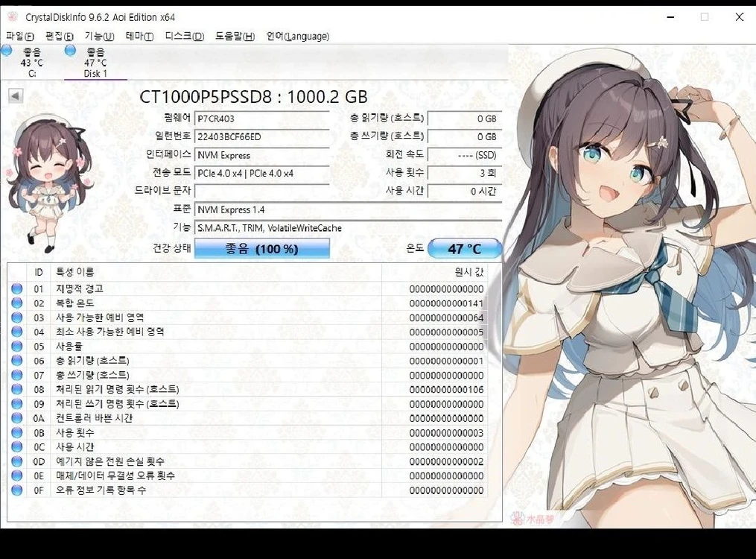
Task: Click status orb for 0F 오류 정보 기록 항목 수
Action: pos(17,490)
